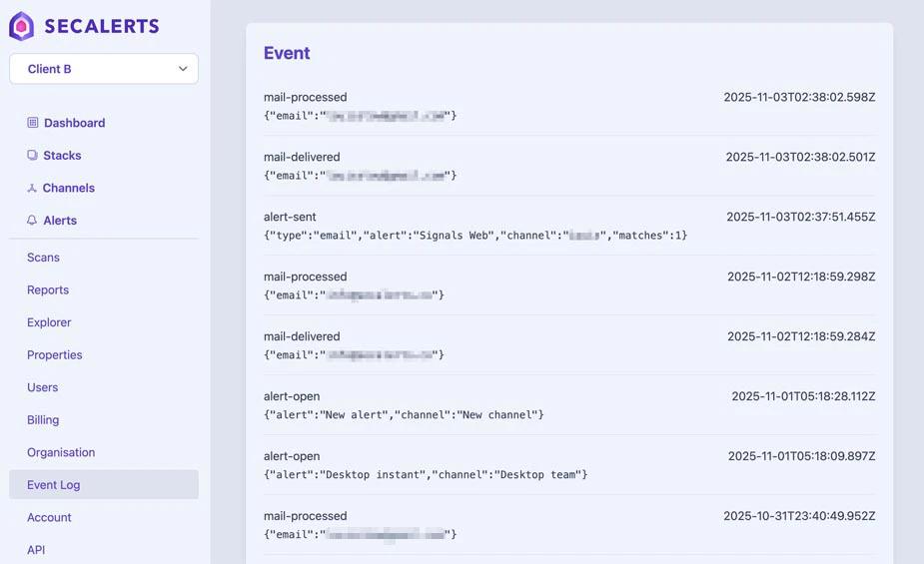Click the Alerts bell icon

33,221
